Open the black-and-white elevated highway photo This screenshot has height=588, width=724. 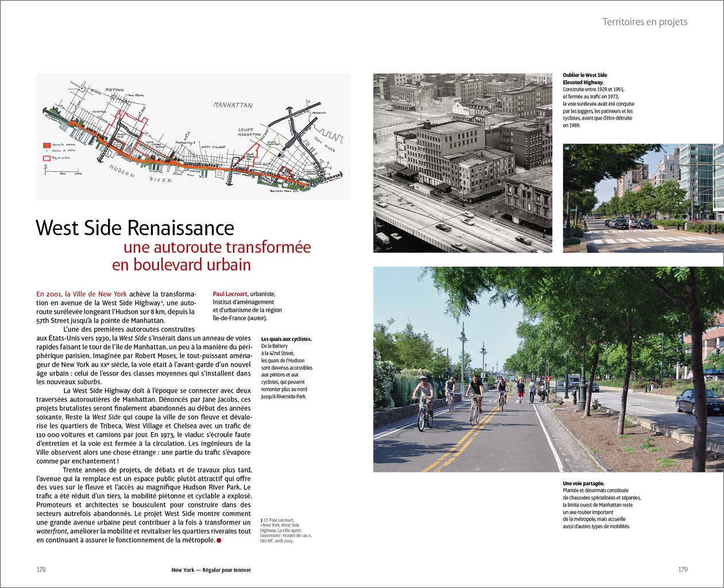463,163
